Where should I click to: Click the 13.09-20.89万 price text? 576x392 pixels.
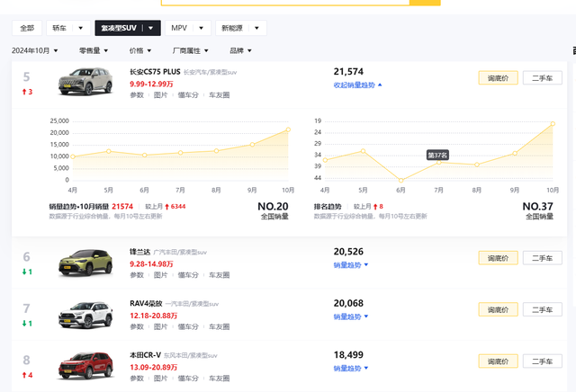click(154, 368)
